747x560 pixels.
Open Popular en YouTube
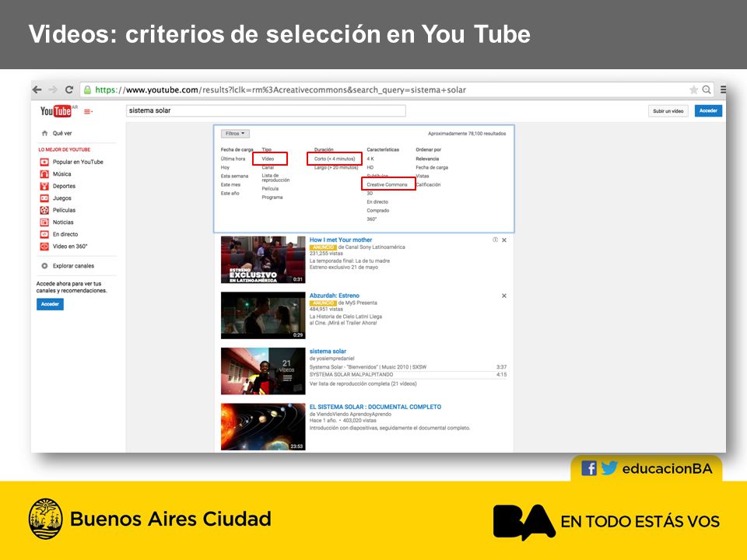[x=78, y=162]
